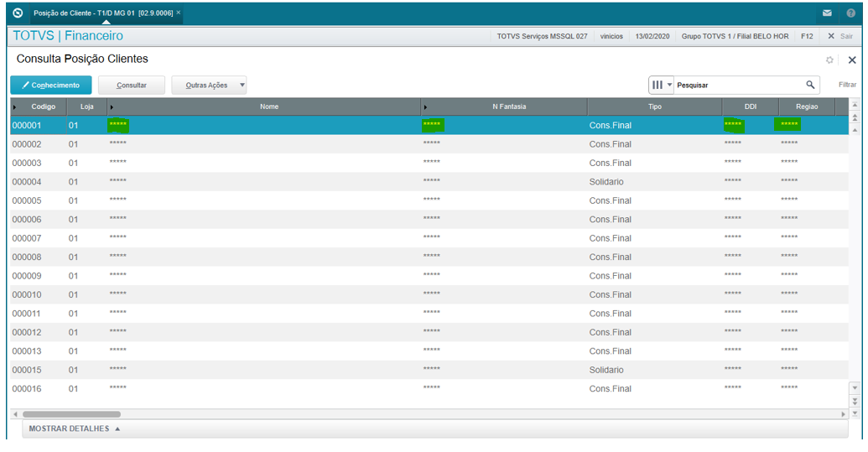The image size is (868, 452).
Task: Select row with code 000012
Action: [429, 332]
